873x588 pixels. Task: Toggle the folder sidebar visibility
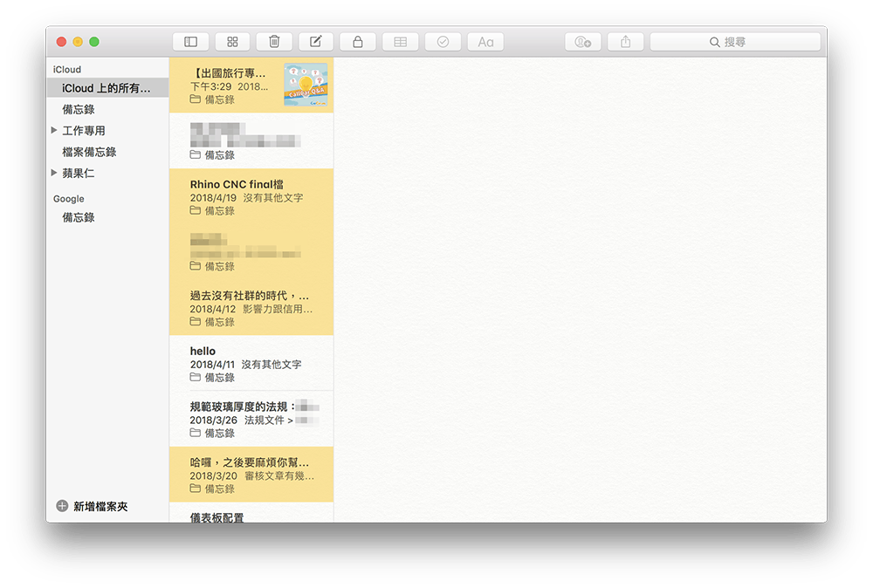pos(190,42)
